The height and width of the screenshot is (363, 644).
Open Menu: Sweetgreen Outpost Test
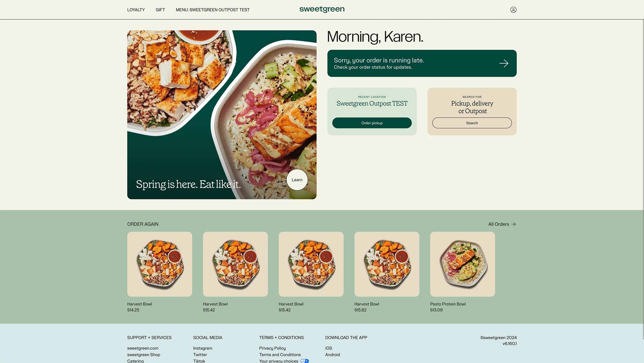click(213, 10)
